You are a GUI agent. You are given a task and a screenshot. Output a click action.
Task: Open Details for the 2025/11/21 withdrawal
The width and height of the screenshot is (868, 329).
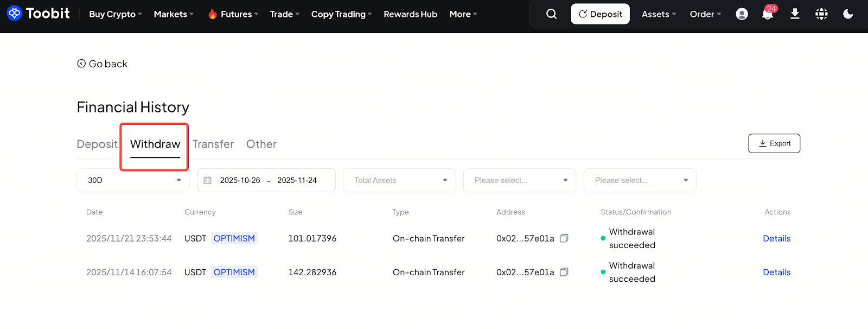point(776,238)
